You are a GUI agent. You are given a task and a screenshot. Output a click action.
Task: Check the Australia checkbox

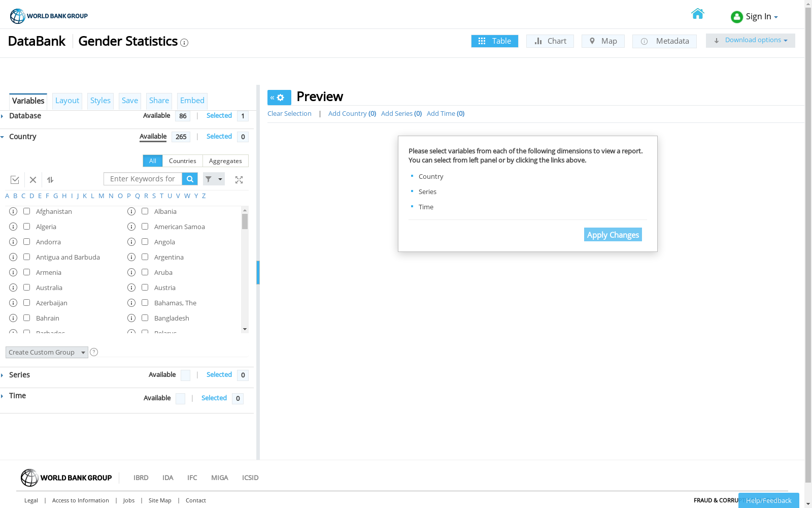[27, 288]
